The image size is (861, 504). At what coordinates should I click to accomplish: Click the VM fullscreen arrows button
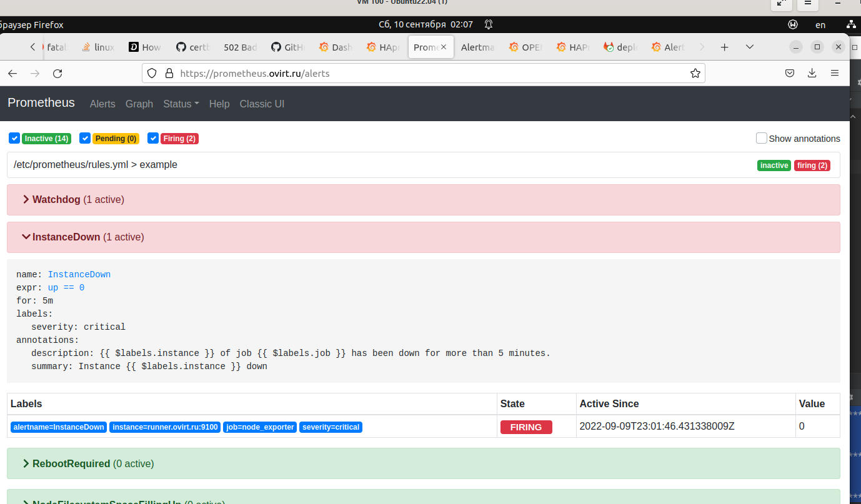click(781, 3)
